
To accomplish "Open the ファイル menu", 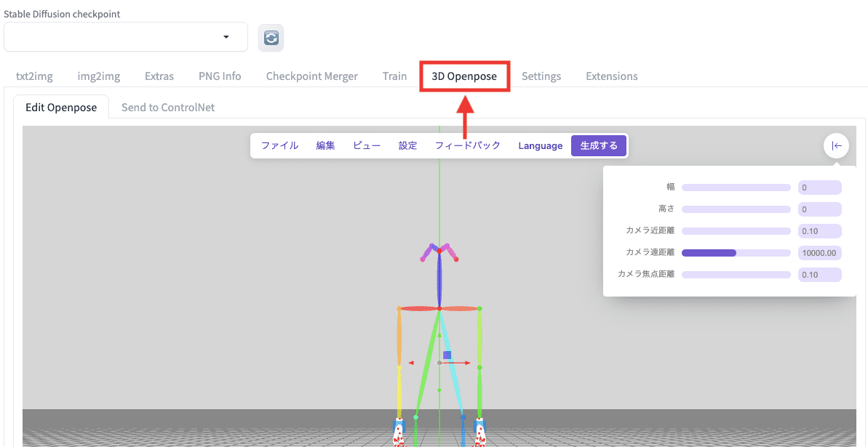I will [279, 145].
